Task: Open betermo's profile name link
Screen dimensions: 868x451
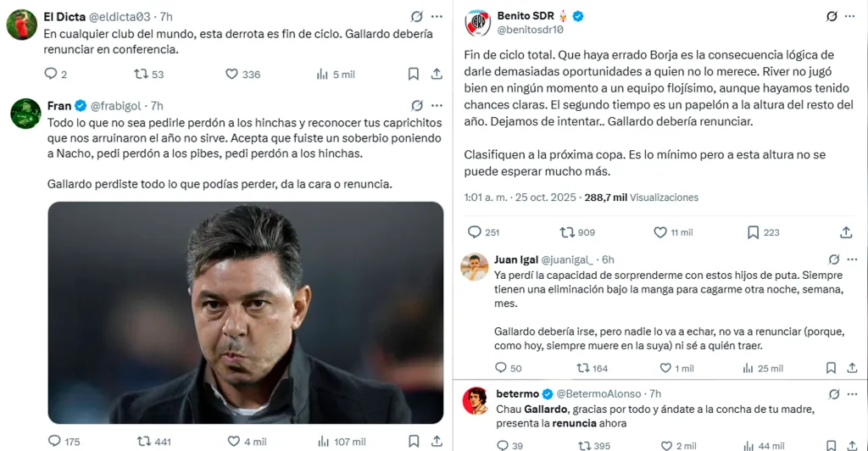Action: pos(517,394)
